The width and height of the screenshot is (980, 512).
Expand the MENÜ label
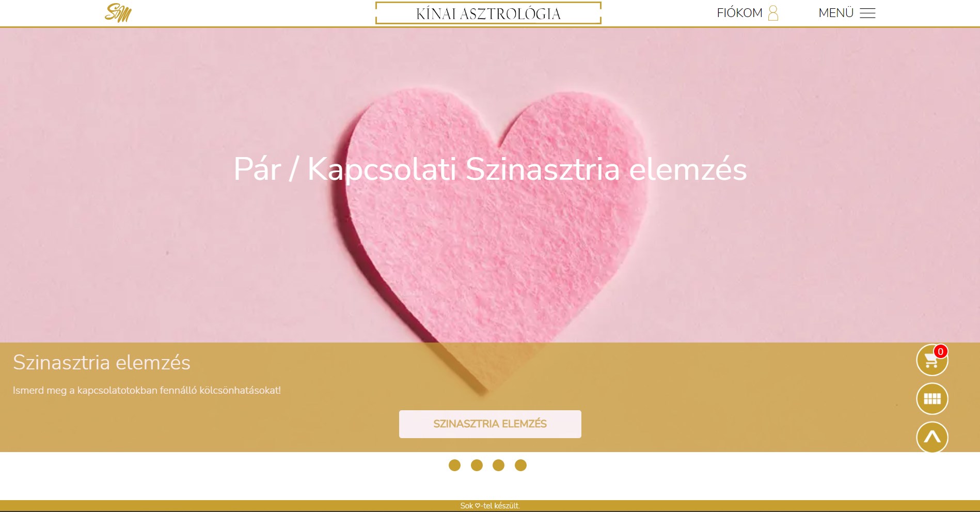click(836, 13)
